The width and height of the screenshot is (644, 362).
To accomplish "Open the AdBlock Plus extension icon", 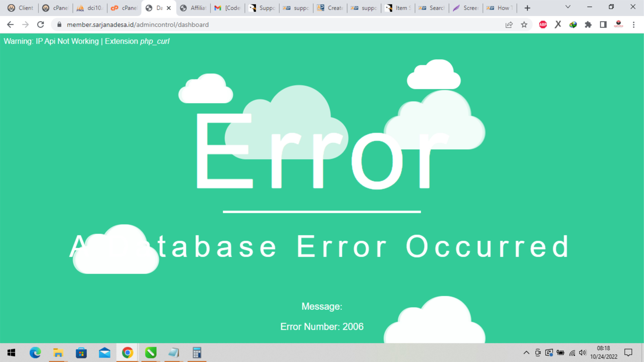I will 543,25.
